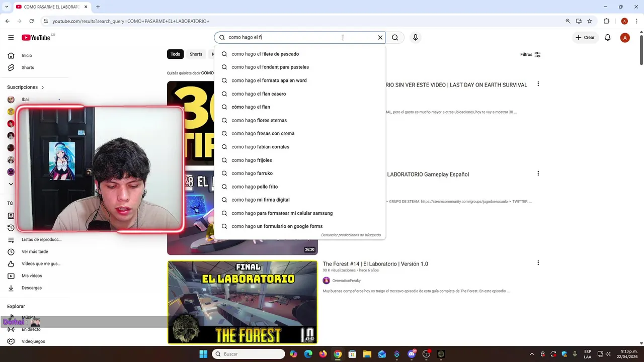
Task: Open The Forest #14 El Laboratorio thumbnail
Action: [243, 302]
